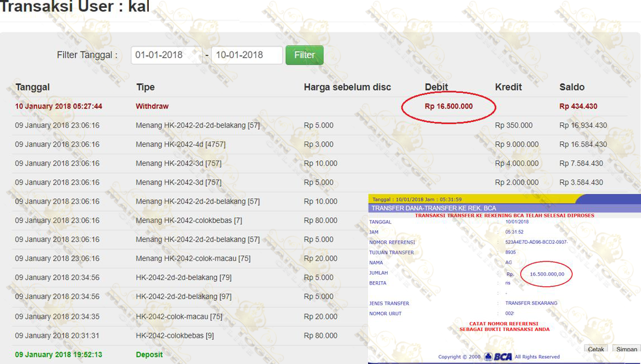The height and width of the screenshot is (364, 641).
Task: Click the green Filter button
Action: click(x=304, y=55)
